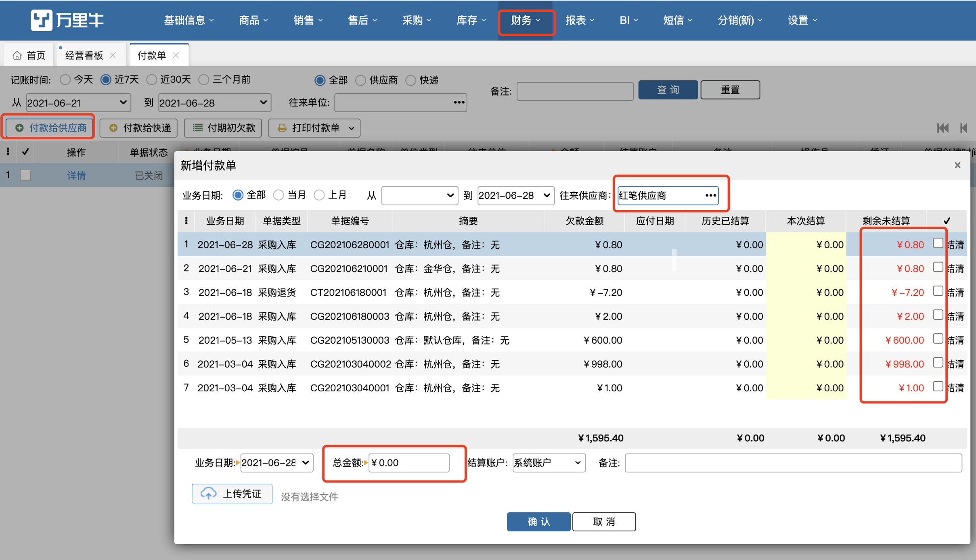The image size is (976, 560).
Task: Choose 上月 business date in dialog
Action: 319,195
